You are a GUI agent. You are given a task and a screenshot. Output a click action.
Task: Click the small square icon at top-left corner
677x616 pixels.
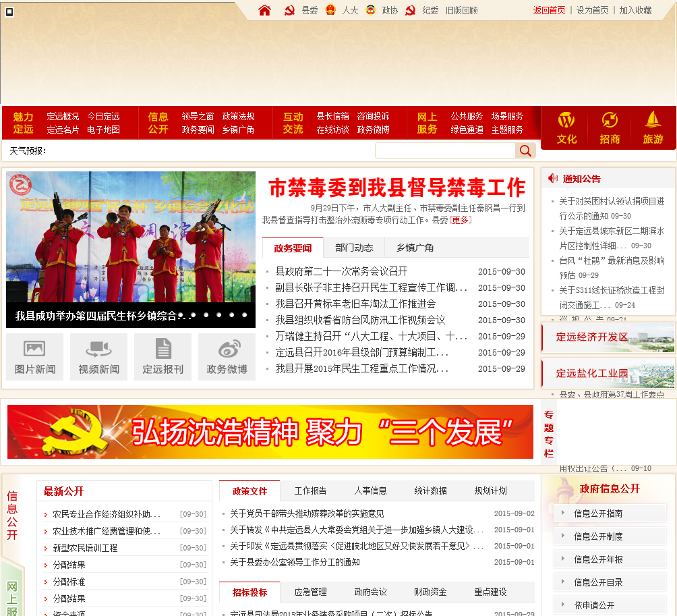point(9,11)
